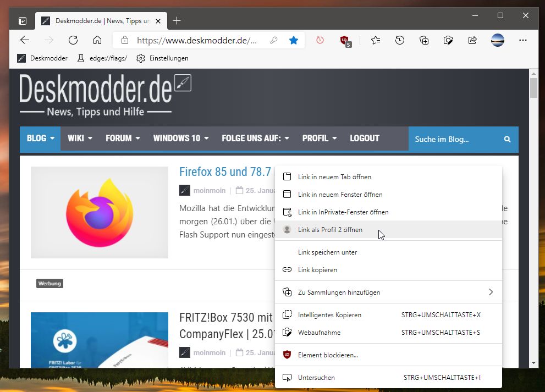The image size is (545, 392).
Task: Open the Firefox 85 und 78.7 article
Action: (225, 172)
